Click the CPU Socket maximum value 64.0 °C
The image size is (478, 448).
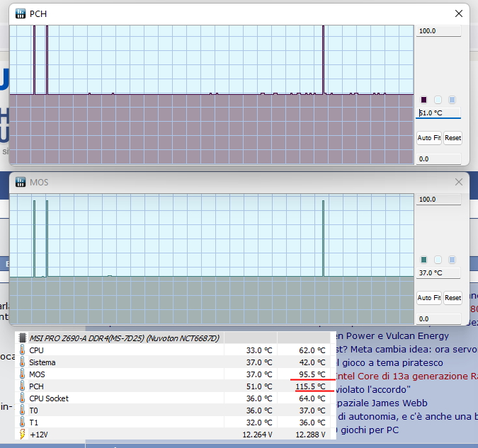[312, 398]
